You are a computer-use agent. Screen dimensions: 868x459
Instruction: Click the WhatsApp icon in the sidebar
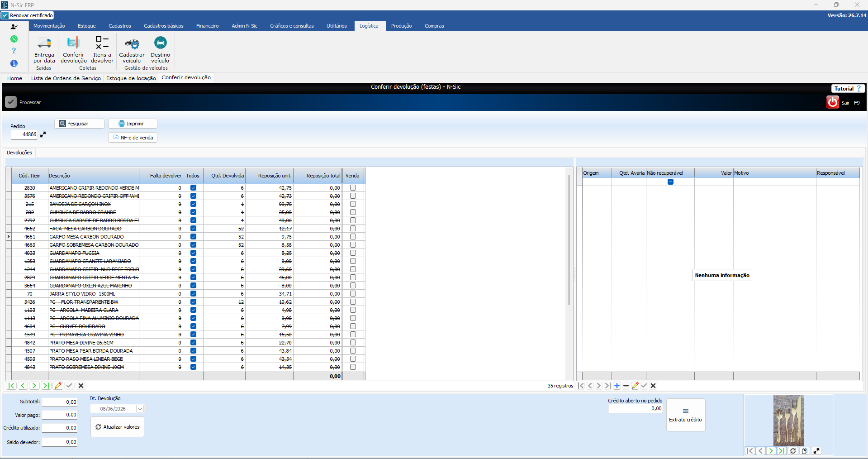point(14,39)
